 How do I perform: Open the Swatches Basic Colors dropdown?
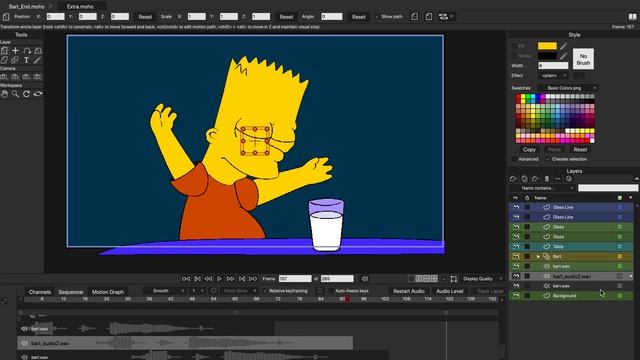(568, 88)
